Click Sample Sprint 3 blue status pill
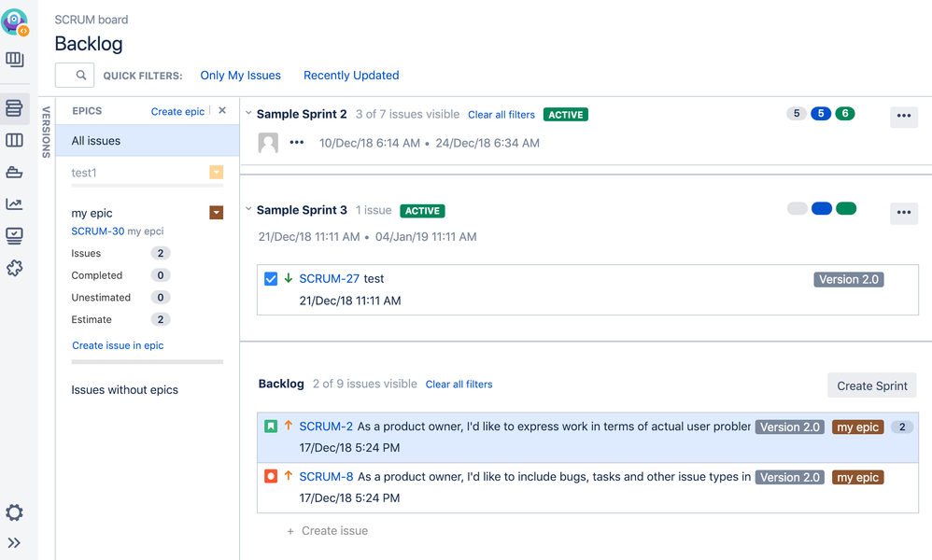The image size is (932, 560). click(x=822, y=208)
